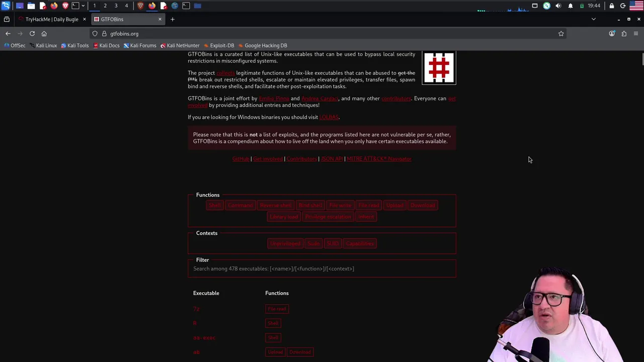Open the notifications bell in tray

tap(571, 6)
